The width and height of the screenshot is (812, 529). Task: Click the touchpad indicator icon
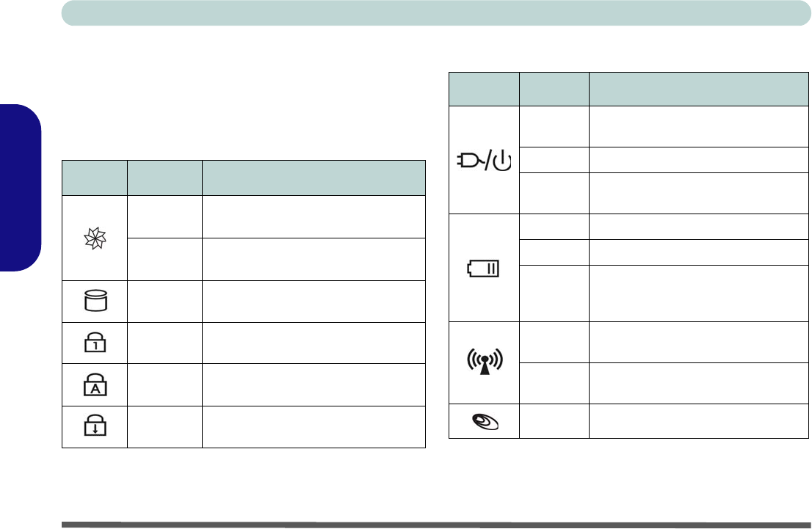coord(484,422)
